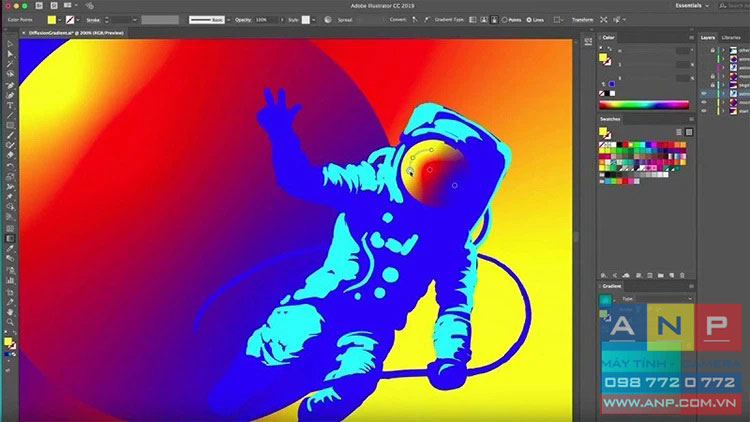
Task: Open Adobe Stock via St icon
Action: click(x=54, y=6)
